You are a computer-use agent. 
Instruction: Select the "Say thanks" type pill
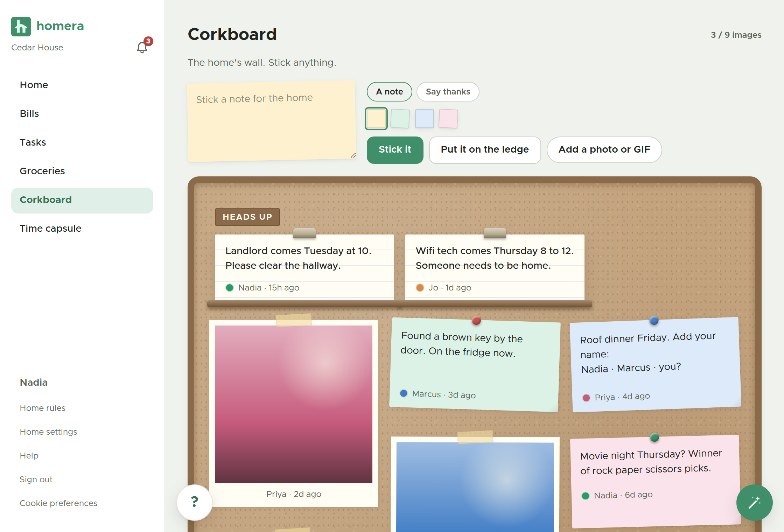(448, 92)
